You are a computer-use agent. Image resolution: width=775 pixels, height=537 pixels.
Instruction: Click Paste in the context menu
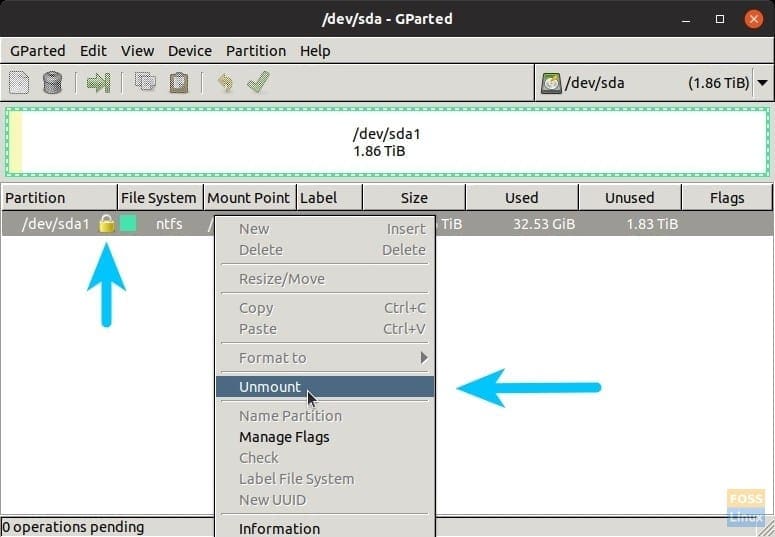tap(325, 329)
